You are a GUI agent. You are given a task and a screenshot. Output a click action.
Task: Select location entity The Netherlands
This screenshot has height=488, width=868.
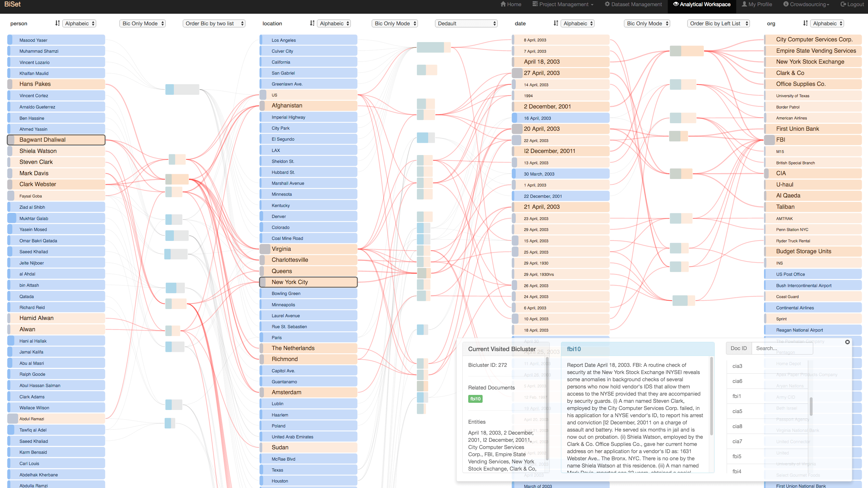(x=308, y=348)
